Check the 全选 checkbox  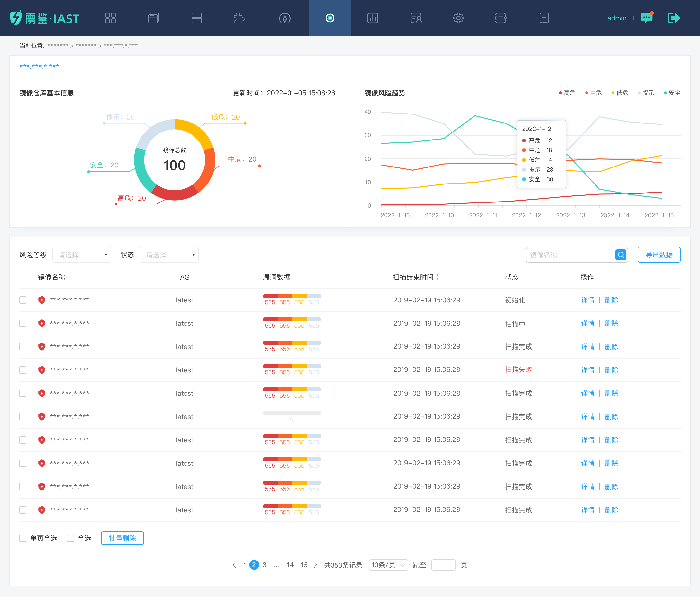pyautogui.click(x=70, y=538)
